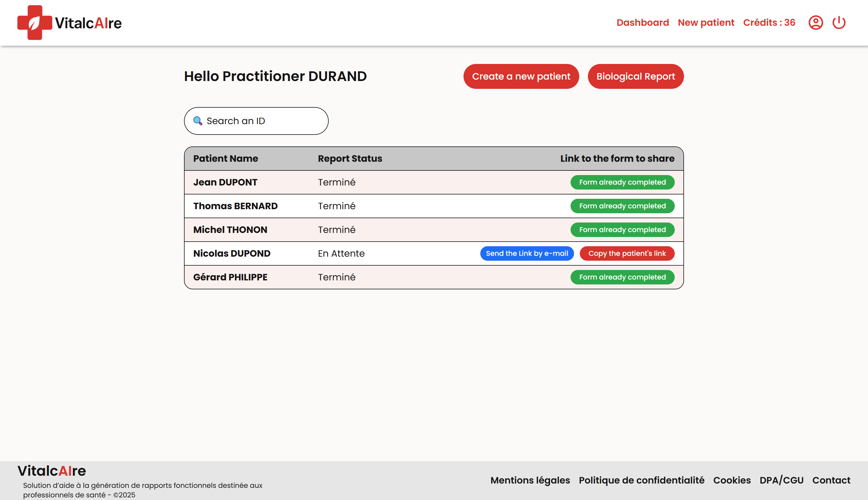The width and height of the screenshot is (868, 500).
Task: Open the Dashboard menu item
Action: tap(642, 23)
